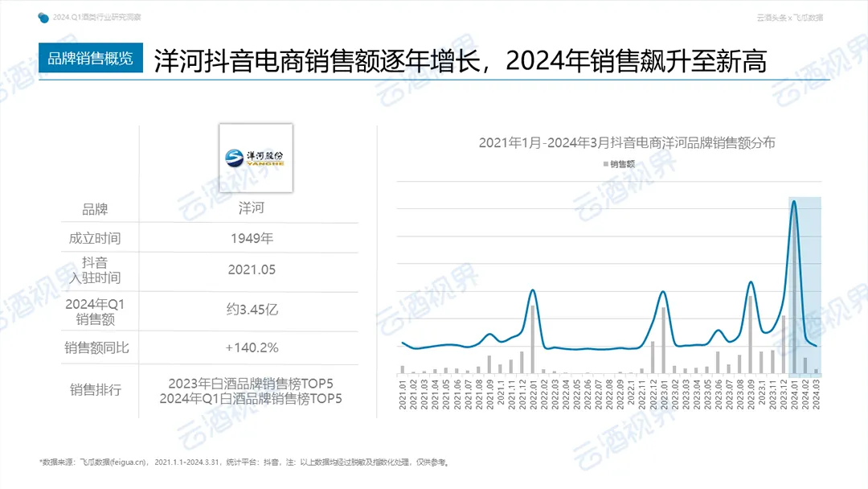Click the gray bar for 2023.01
This screenshot has height=489, width=868.
click(663, 340)
